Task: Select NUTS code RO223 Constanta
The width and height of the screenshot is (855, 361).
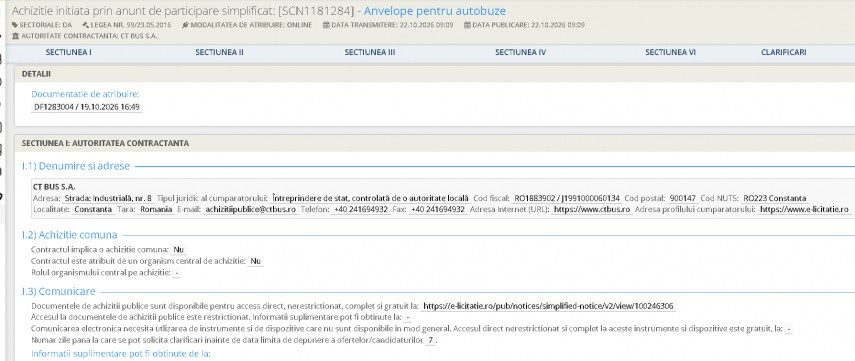Action: point(774,198)
